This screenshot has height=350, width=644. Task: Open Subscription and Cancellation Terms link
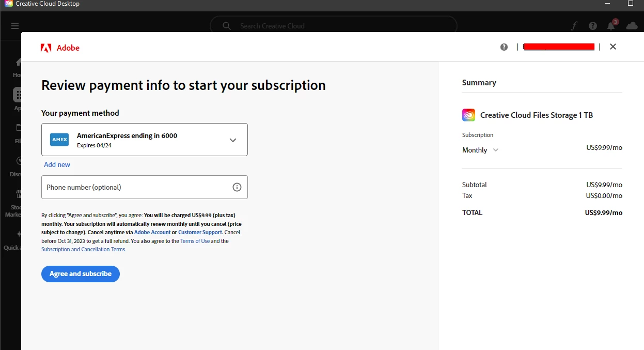point(83,249)
